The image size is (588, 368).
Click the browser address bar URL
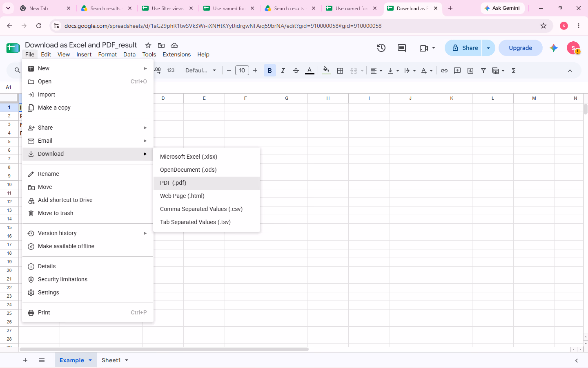point(223,26)
